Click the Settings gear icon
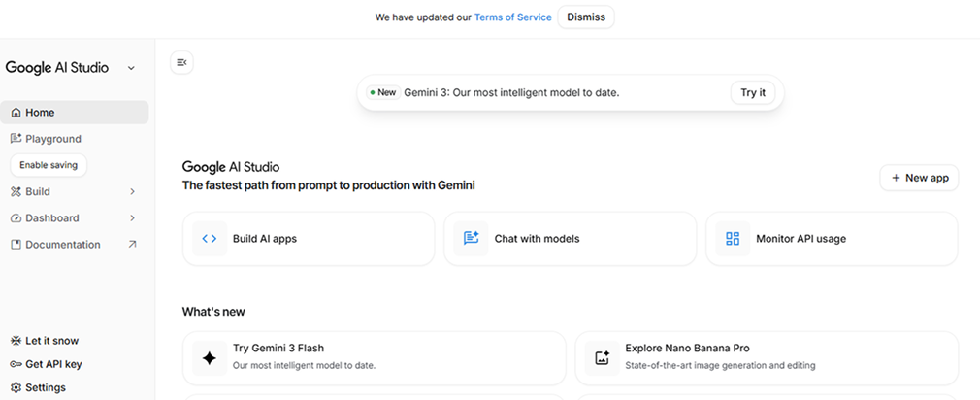The width and height of the screenshot is (980, 400). pos(16,387)
